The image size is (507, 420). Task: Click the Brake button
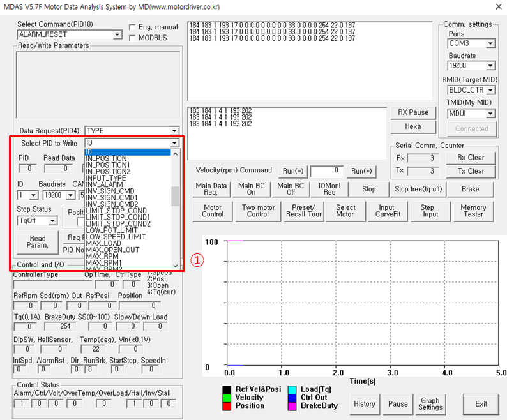coord(471,189)
